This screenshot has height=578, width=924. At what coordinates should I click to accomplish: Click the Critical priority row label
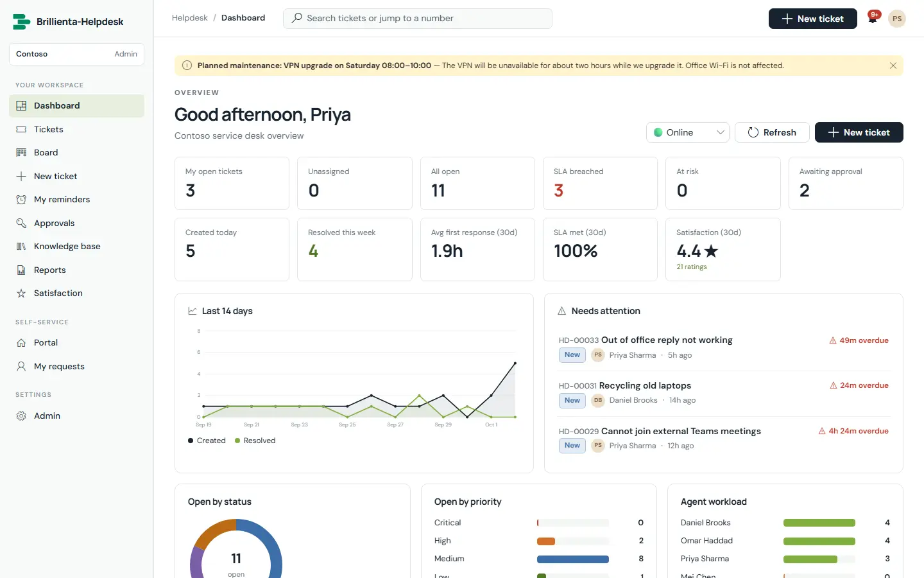pyautogui.click(x=447, y=523)
